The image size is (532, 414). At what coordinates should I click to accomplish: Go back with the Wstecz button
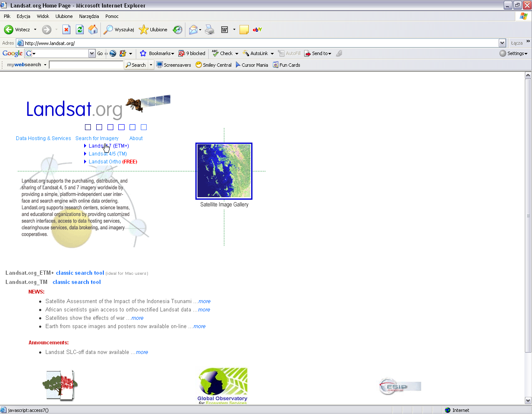coord(17,30)
